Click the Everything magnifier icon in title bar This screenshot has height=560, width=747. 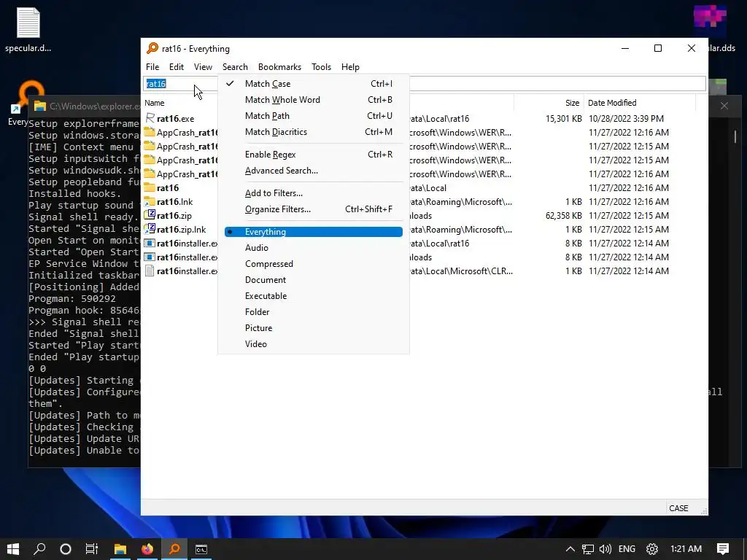[152, 48]
